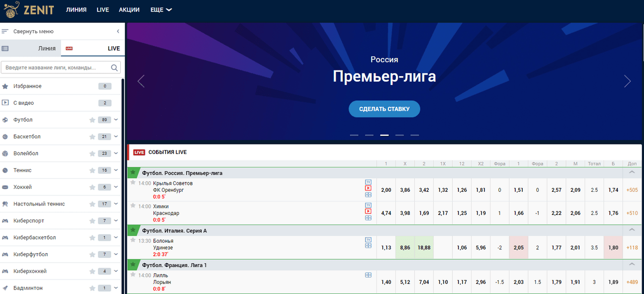Expand the Баскетбол category in the sidebar
The width and height of the screenshot is (644, 294).
click(x=116, y=136)
